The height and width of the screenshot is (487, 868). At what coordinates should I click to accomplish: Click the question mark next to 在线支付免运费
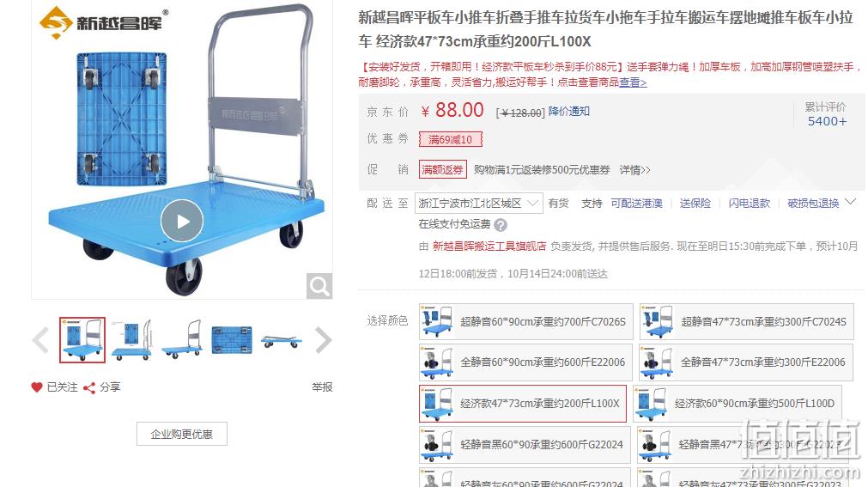coord(500,225)
